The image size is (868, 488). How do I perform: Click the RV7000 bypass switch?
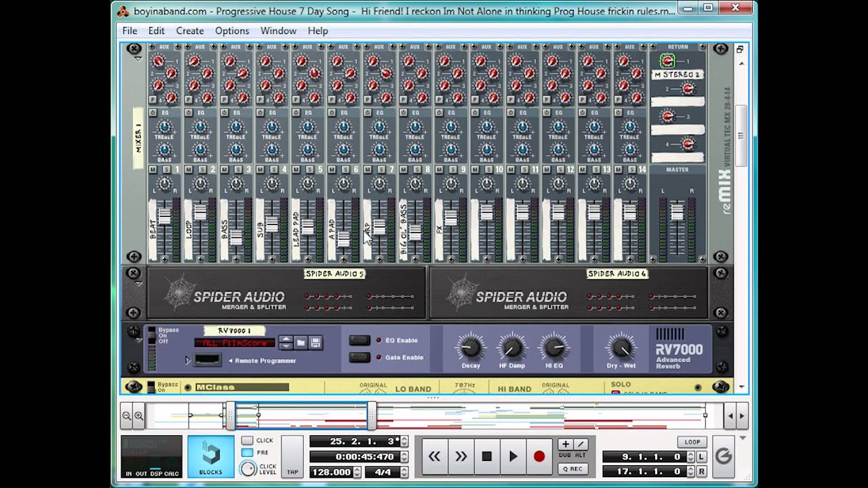click(x=151, y=335)
